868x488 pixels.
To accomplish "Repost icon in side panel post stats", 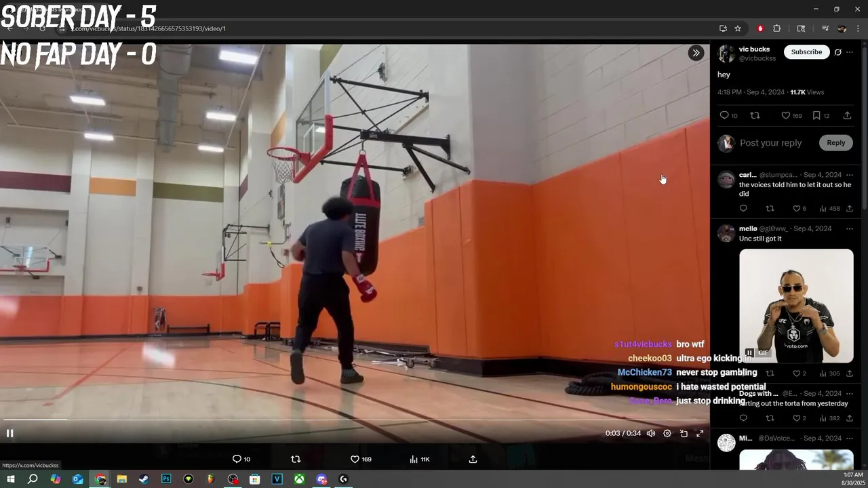I will (755, 116).
